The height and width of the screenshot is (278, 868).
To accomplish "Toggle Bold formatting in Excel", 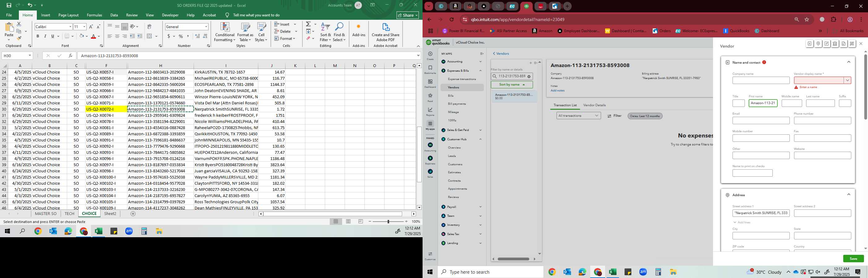I will coord(38,36).
